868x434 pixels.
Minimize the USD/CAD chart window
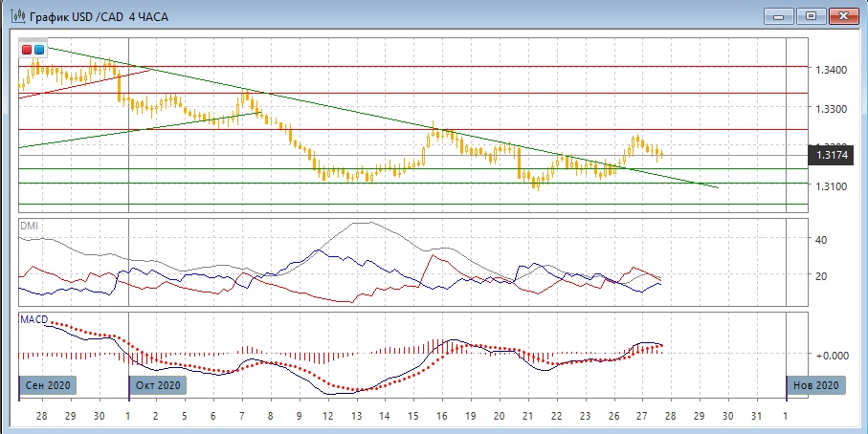click(x=780, y=15)
